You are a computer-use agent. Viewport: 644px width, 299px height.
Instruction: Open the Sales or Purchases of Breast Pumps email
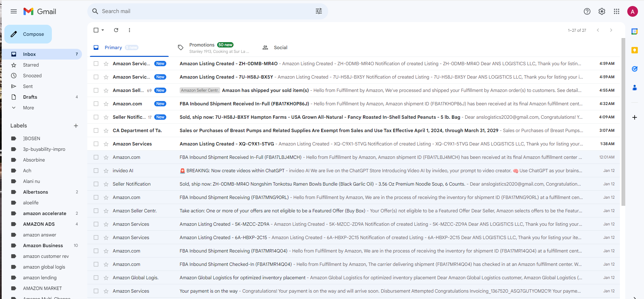(x=353, y=130)
